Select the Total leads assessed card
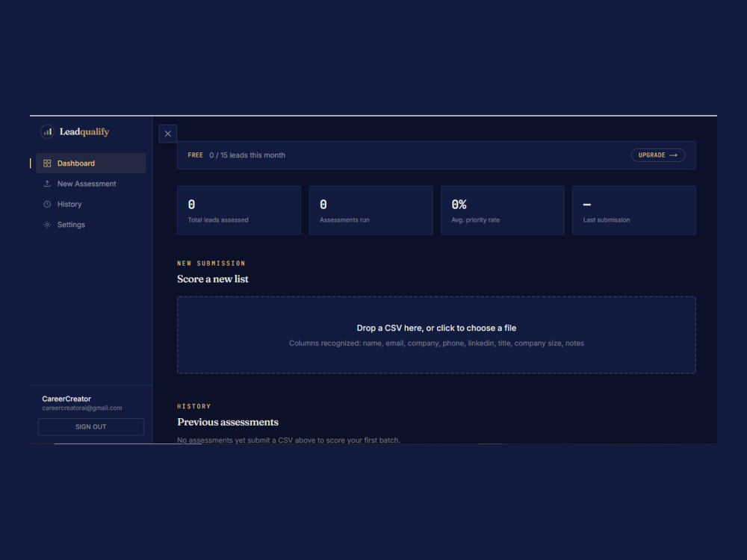 coord(239,211)
